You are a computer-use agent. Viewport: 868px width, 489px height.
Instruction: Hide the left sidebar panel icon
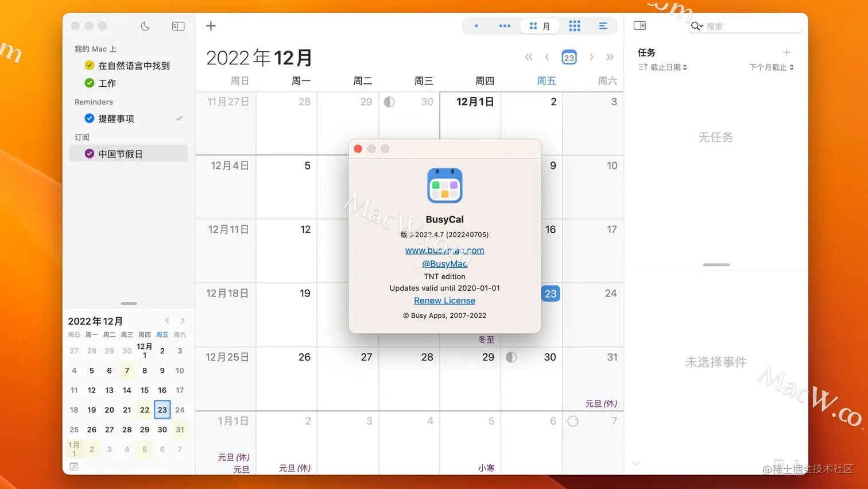click(178, 26)
